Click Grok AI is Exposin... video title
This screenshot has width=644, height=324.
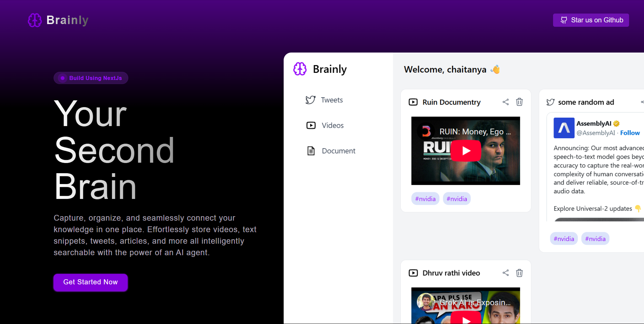pyautogui.click(x=475, y=302)
